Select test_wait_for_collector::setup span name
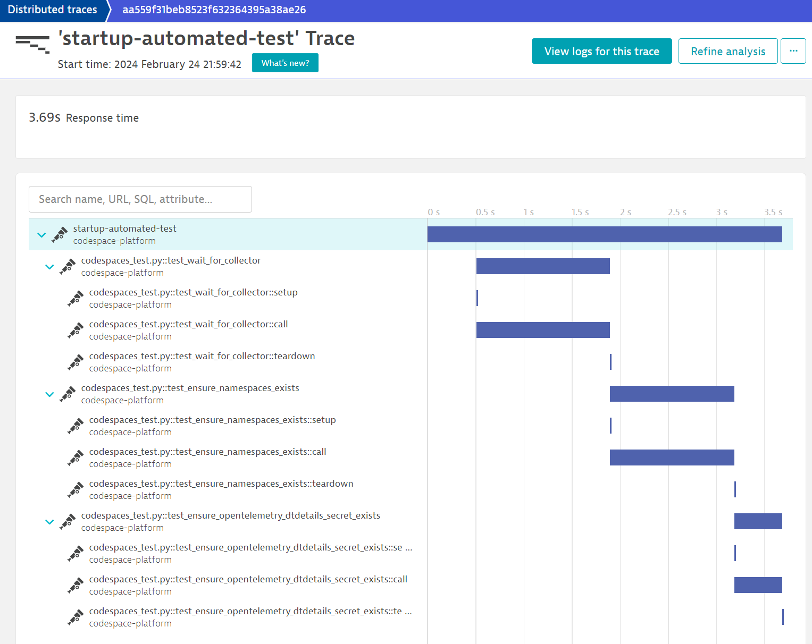812x644 pixels. tap(193, 292)
